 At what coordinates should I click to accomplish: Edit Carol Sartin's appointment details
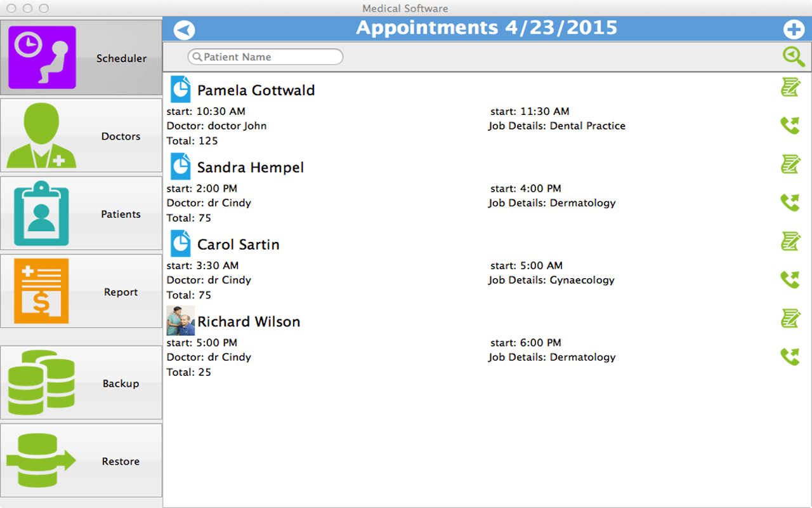790,241
